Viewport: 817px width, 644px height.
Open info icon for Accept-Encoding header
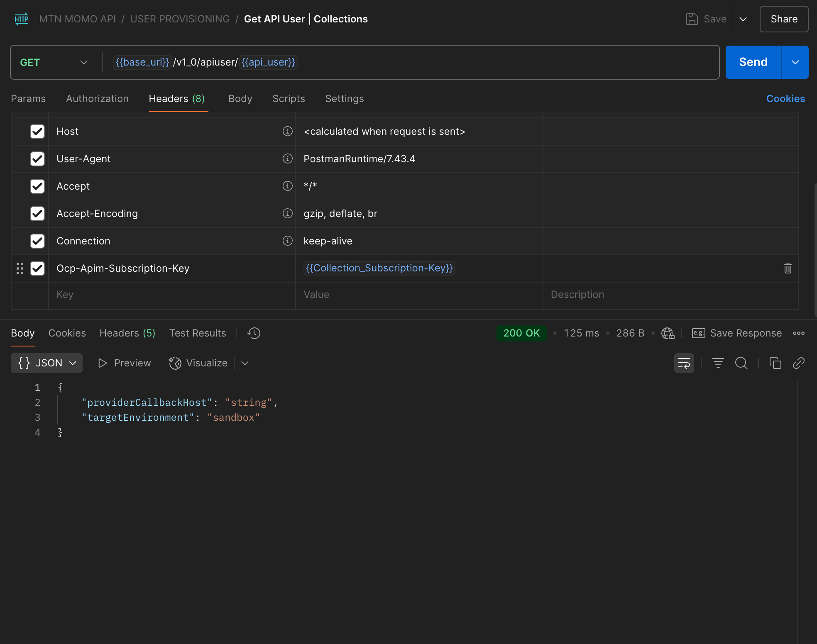point(287,213)
